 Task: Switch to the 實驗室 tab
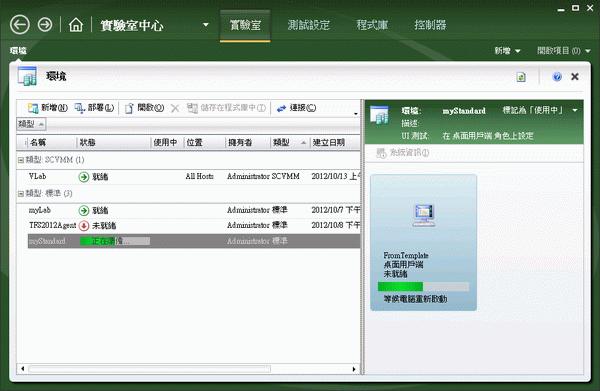[x=245, y=25]
